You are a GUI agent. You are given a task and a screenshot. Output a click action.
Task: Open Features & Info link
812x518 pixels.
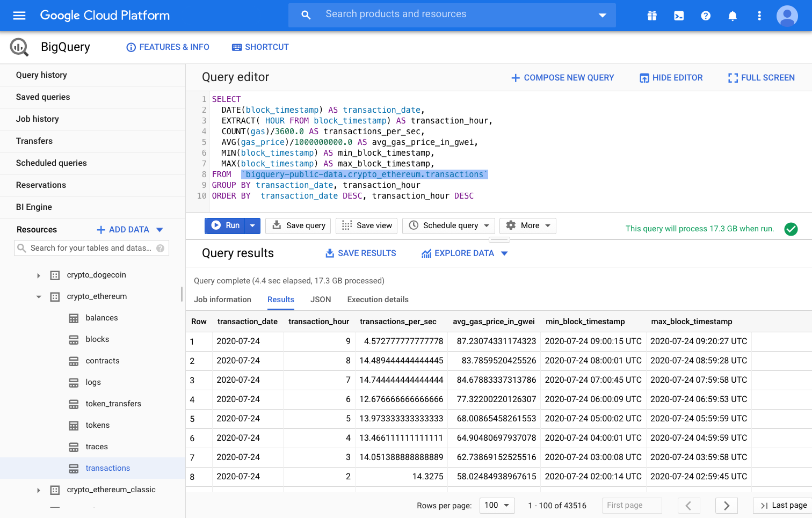[x=168, y=47]
